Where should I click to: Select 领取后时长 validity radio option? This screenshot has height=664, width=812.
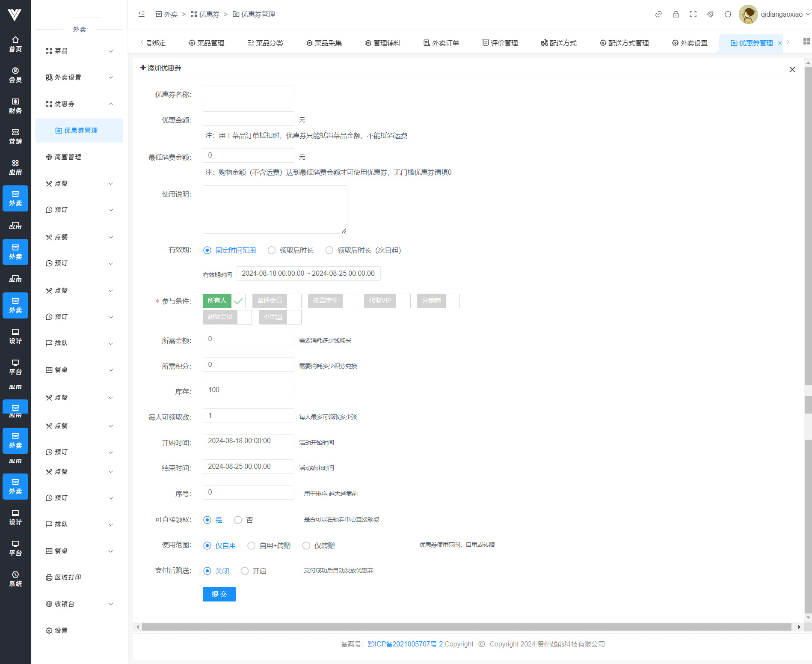272,250
